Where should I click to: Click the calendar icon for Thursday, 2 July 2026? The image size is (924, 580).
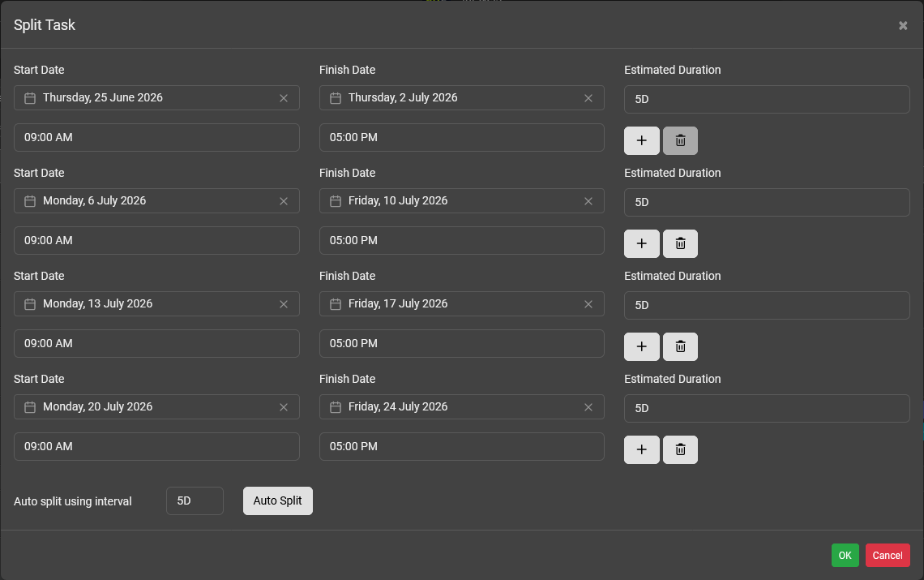click(x=336, y=98)
